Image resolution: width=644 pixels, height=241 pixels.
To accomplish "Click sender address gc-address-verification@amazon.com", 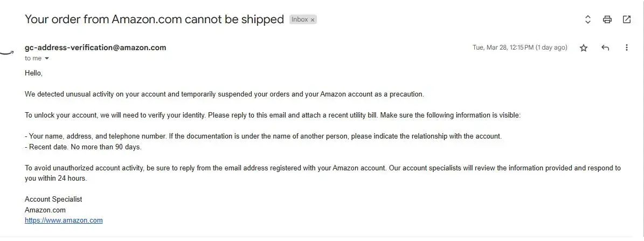I will click(95, 47).
